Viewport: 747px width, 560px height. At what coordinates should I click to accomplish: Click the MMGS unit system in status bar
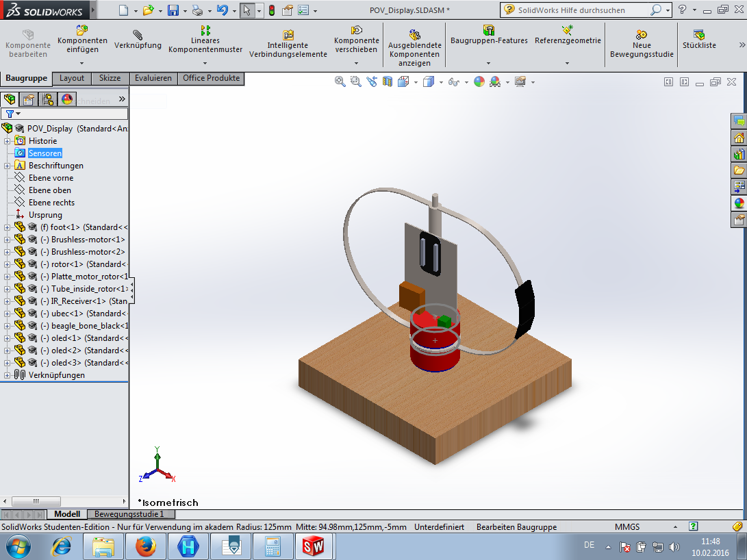click(627, 527)
